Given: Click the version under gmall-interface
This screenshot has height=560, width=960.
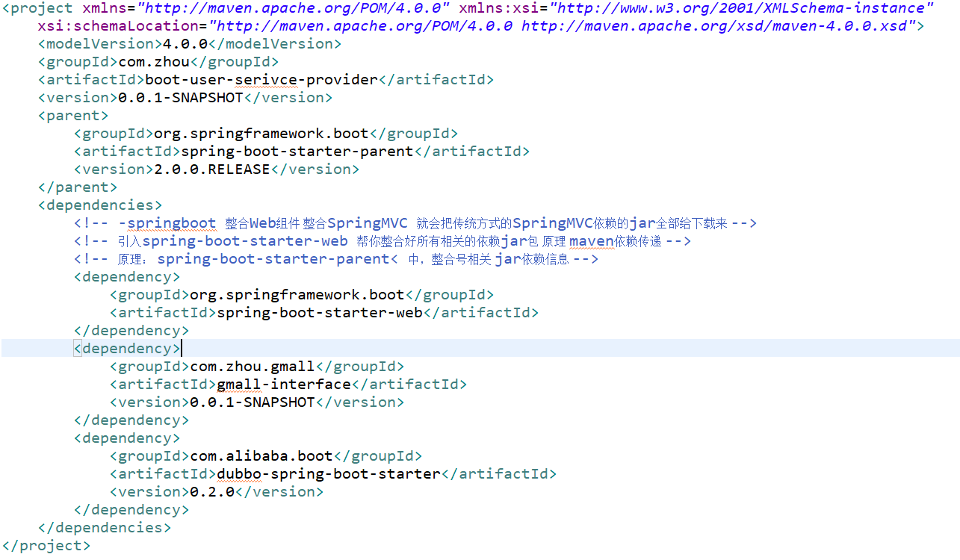Looking at the screenshot, I should click(x=253, y=402).
